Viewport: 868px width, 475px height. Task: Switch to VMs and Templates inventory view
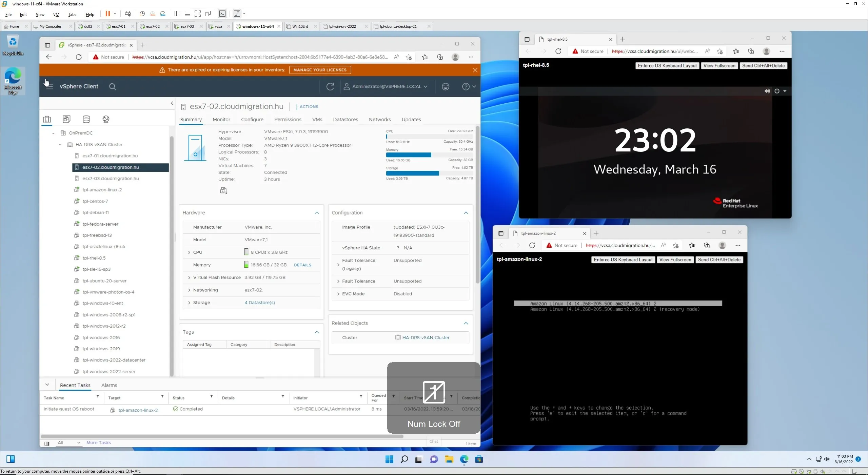66,119
